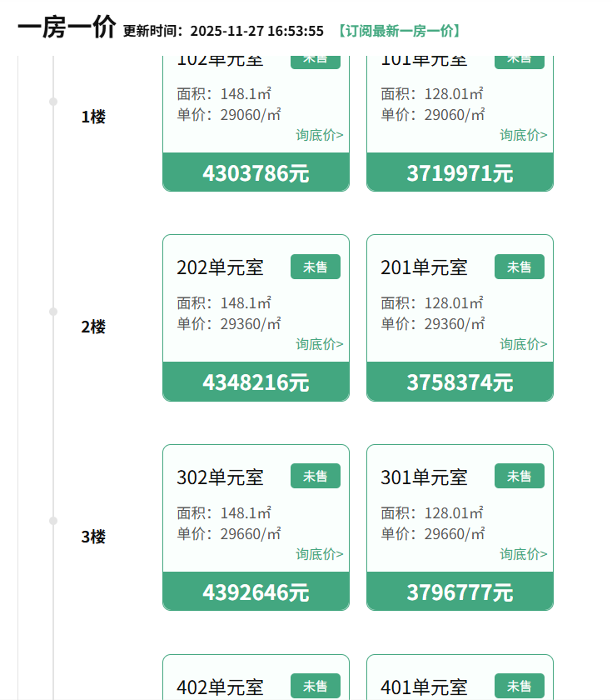Click the 未售 badge on 301单元室
Image resolution: width=612 pixels, height=700 pixels.
[x=519, y=476]
